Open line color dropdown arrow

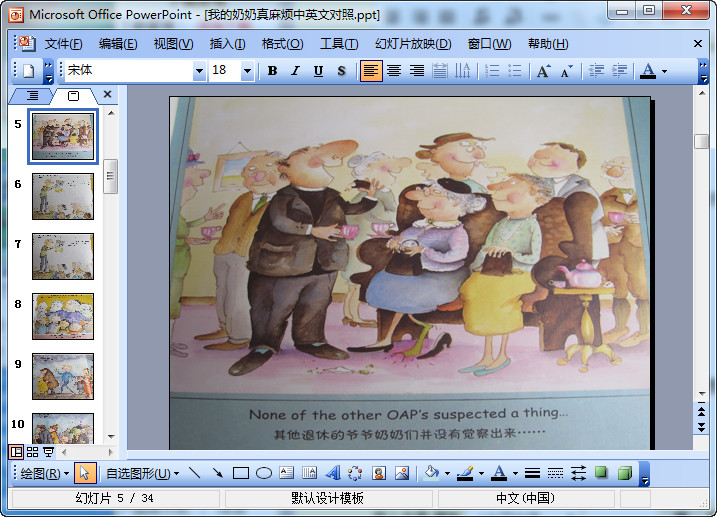[x=482, y=474]
